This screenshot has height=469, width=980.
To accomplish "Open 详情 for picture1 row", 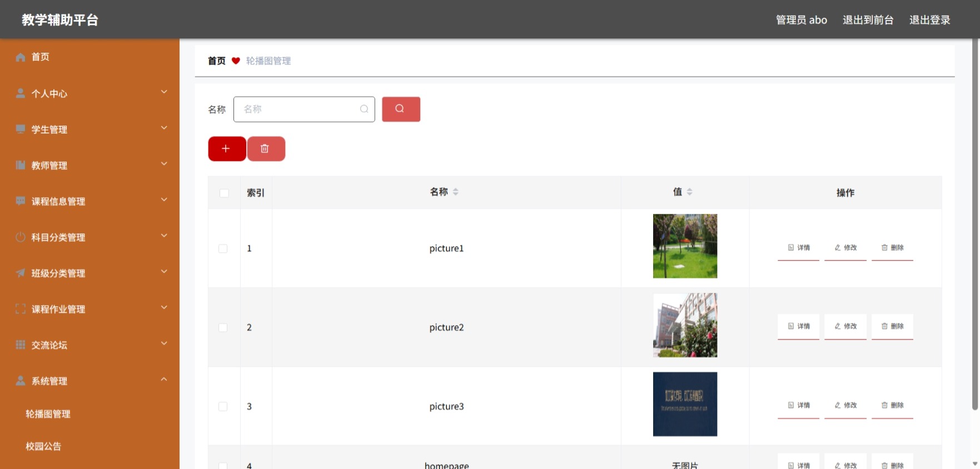I will click(799, 248).
